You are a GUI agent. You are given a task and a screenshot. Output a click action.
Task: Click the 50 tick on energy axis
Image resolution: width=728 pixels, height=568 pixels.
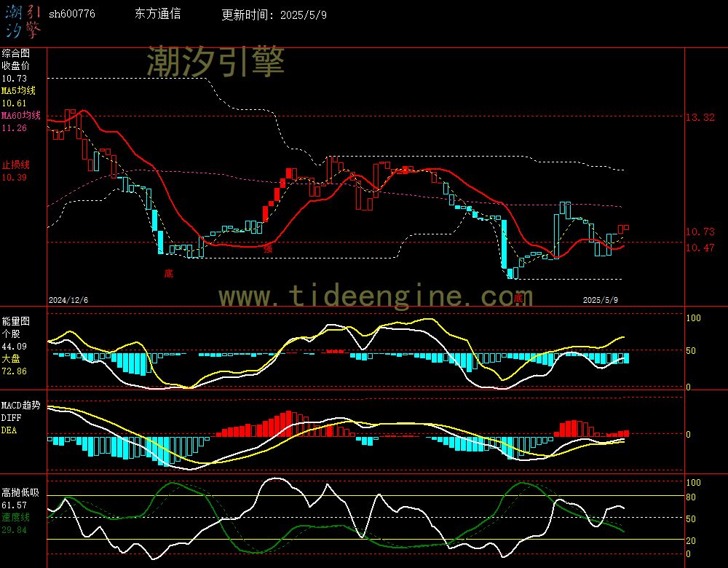point(692,351)
